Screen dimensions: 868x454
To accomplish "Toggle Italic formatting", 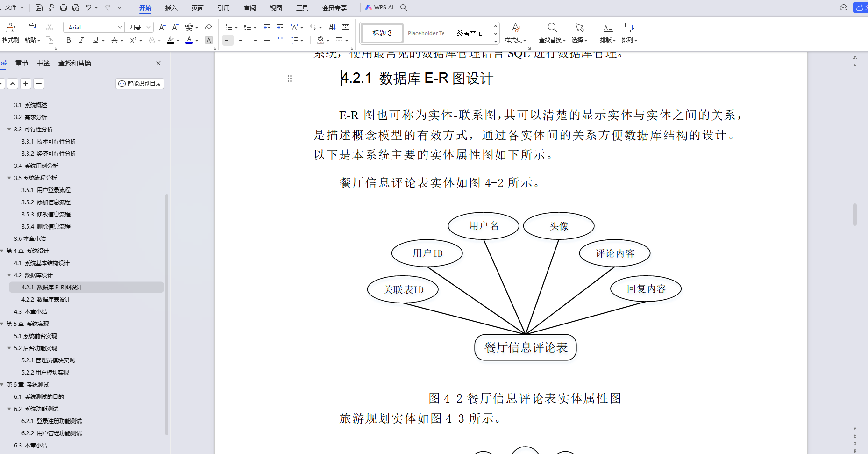I will click(x=82, y=40).
